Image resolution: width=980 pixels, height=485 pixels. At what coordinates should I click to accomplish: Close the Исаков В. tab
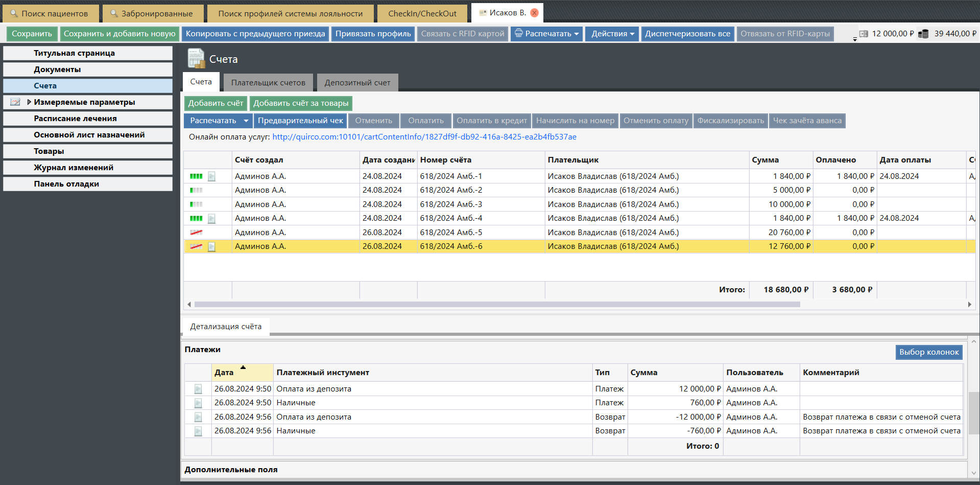pyautogui.click(x=534, y=13)
